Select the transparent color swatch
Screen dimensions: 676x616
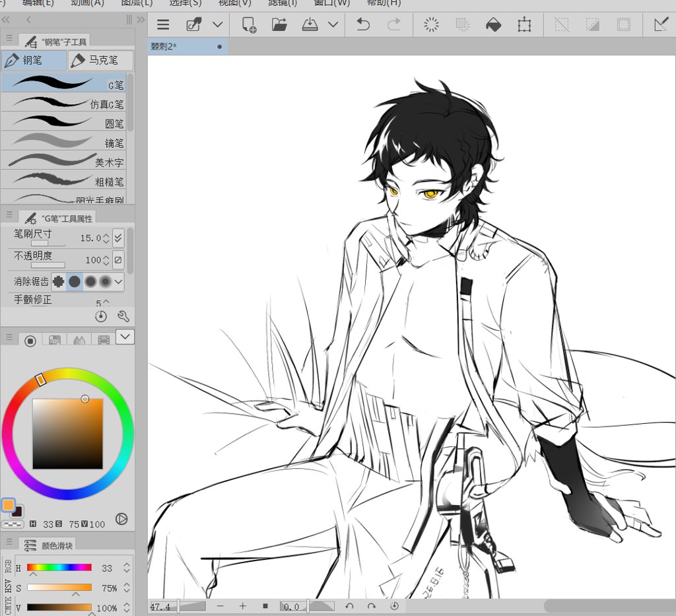click(x=13, y=525)
